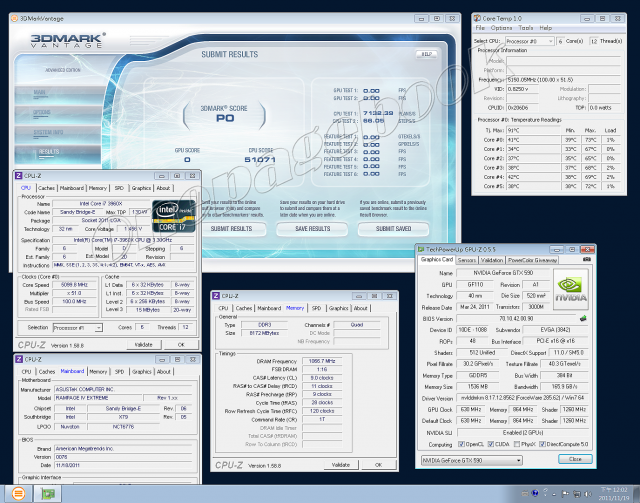The image size is (640, 503).
Task: Open Memory tab in the CPU-Z Mainboard window
Action: 98,372
